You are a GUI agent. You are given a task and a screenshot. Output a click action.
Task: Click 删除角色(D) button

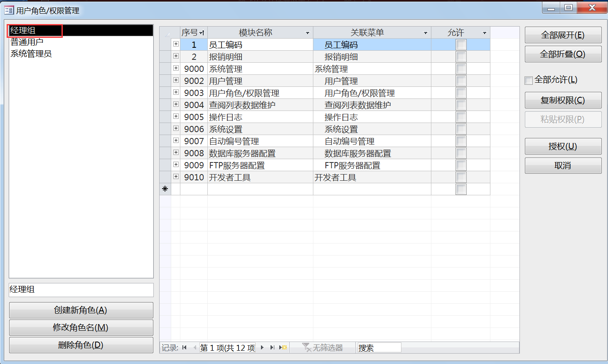click(81, 345)
